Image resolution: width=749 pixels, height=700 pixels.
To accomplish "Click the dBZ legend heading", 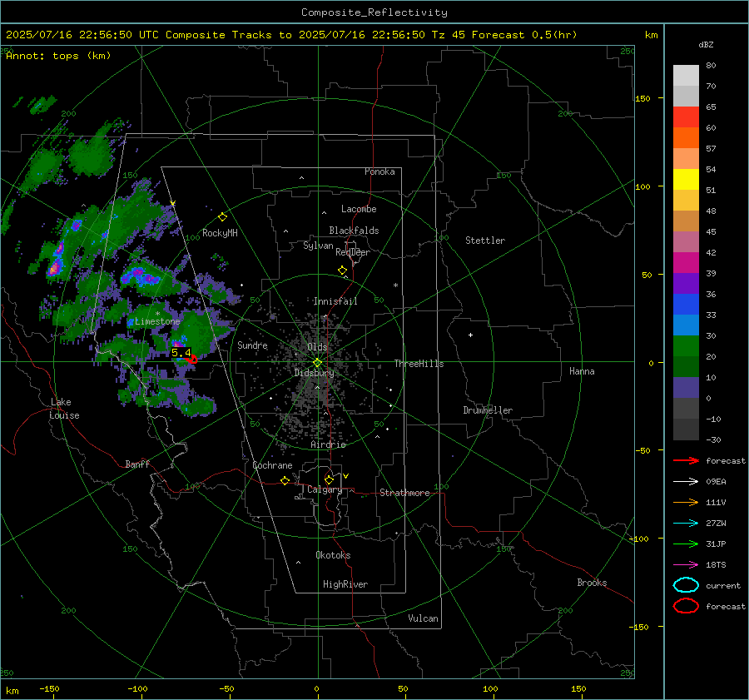I will (706, 45).
